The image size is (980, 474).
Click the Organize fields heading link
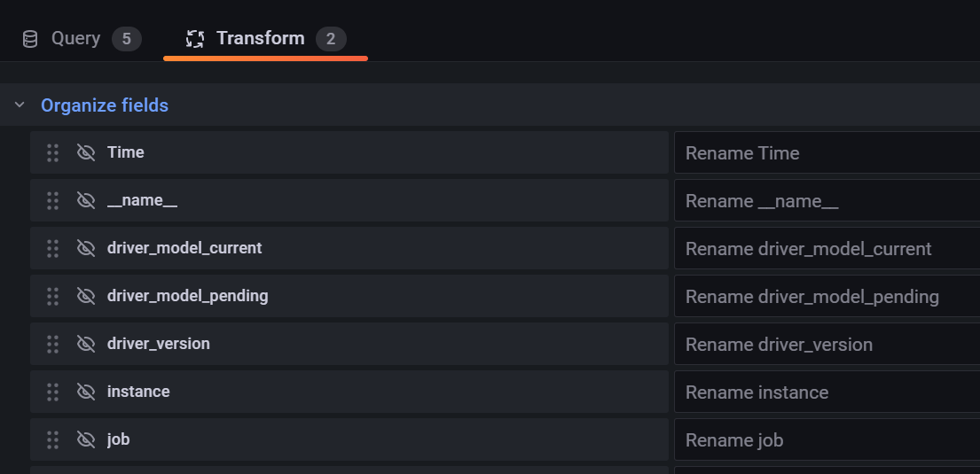105,105
